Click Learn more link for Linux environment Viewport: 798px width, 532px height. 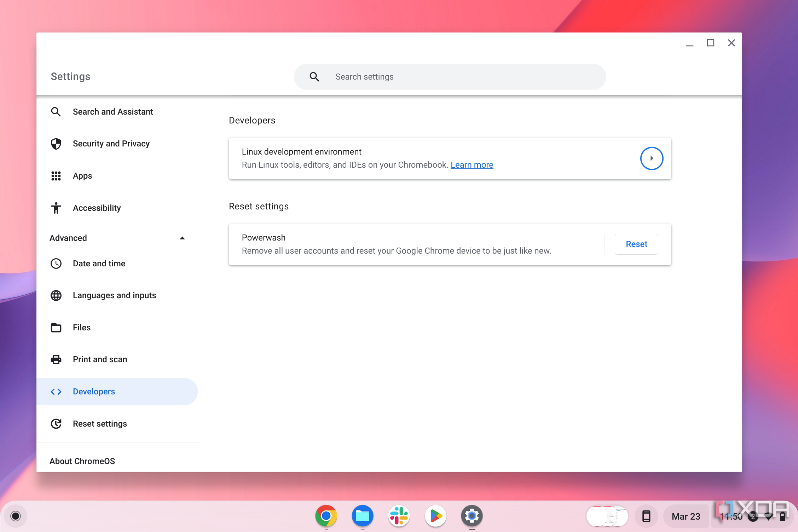[x=472, y=165]
